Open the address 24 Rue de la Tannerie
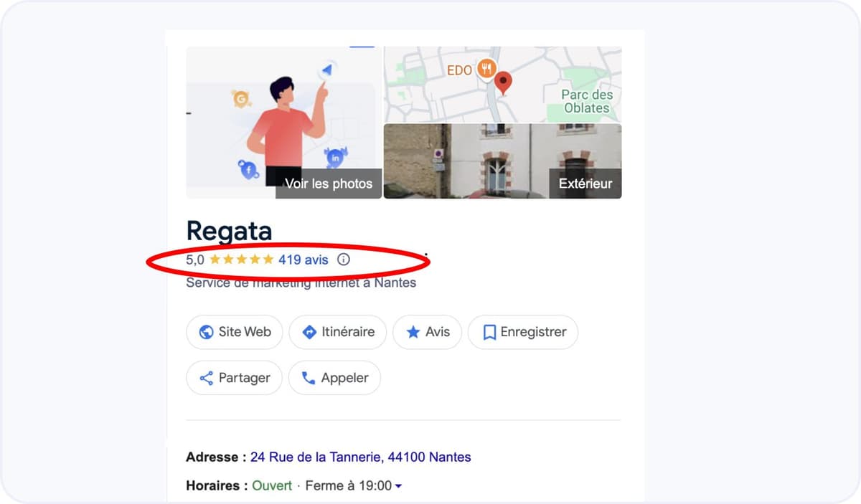The image size is (861, 504). coord(360,457)
